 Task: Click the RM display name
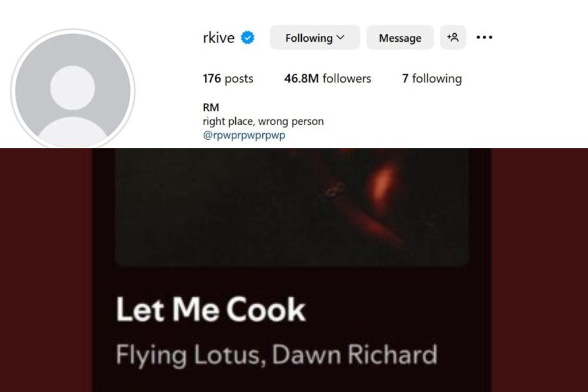pos(211,107)
